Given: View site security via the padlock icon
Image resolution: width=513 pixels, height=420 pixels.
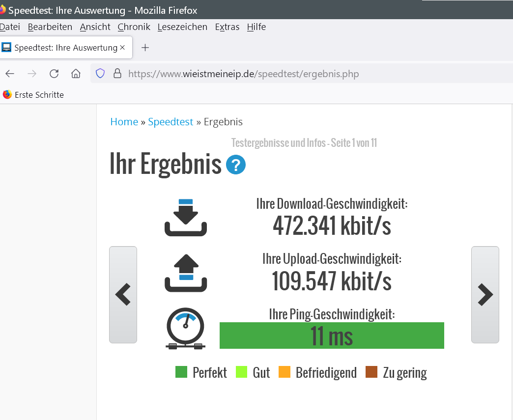Looking at the screenshot, I should 117,74.
